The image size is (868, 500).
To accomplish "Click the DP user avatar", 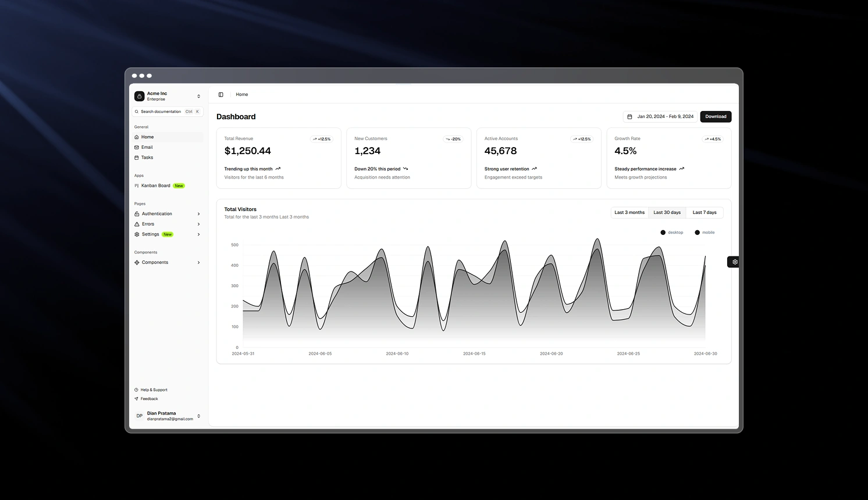I will click(139, 416).
